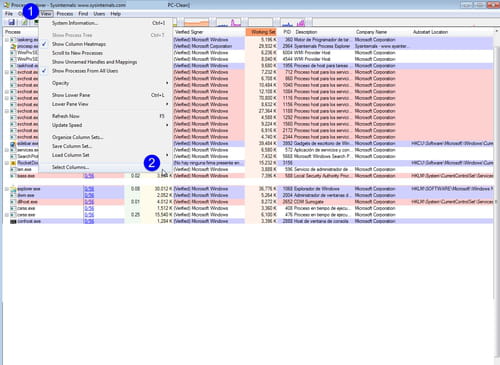Collapse the services.exe tree node

click(7, 150)
